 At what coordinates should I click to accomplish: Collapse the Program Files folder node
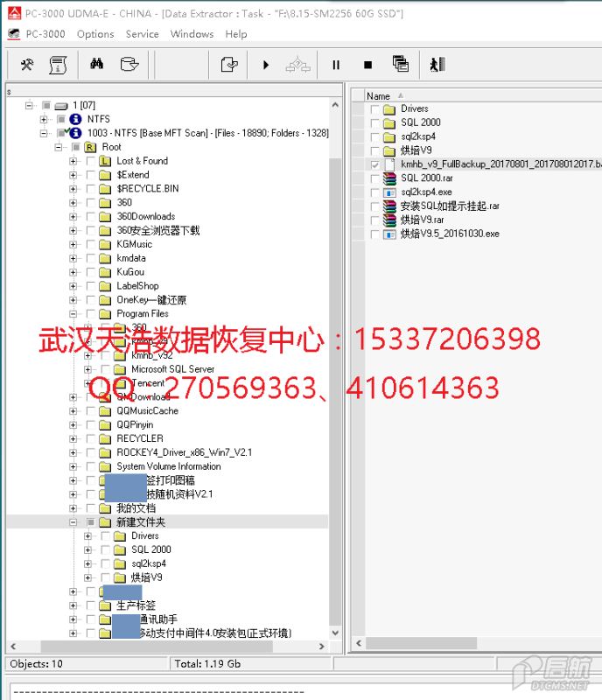pos(73,313)
